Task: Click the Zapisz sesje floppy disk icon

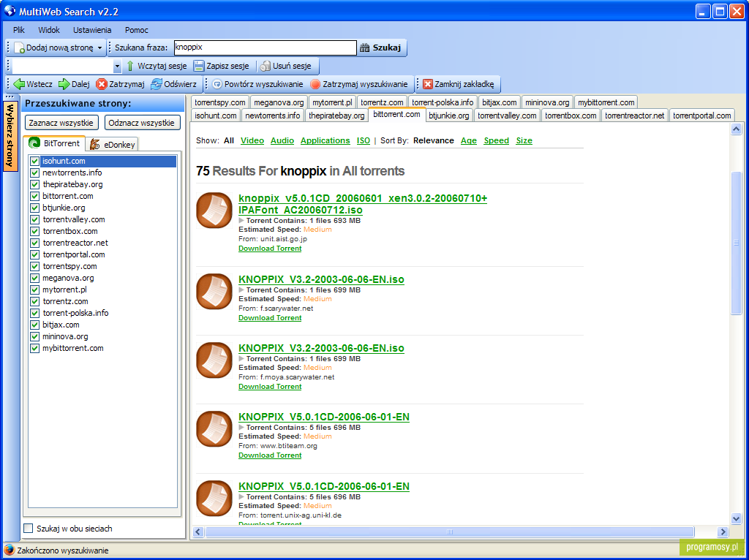Action: click(x=199, y=66)
